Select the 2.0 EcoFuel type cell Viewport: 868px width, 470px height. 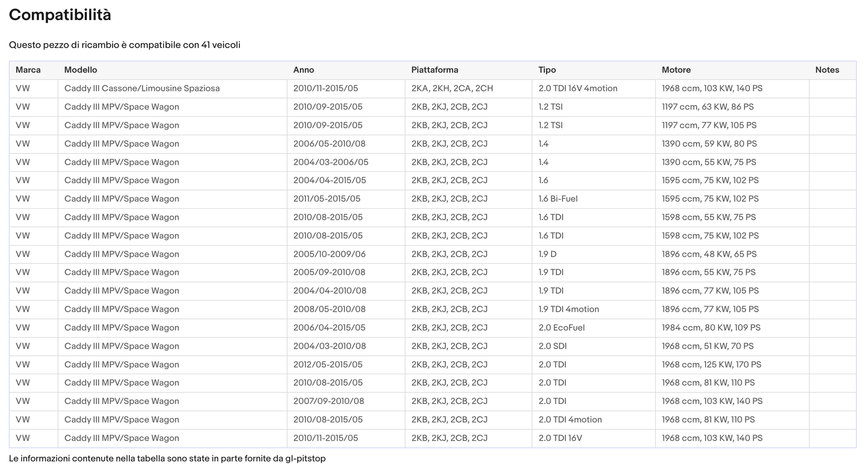(594, 328)
